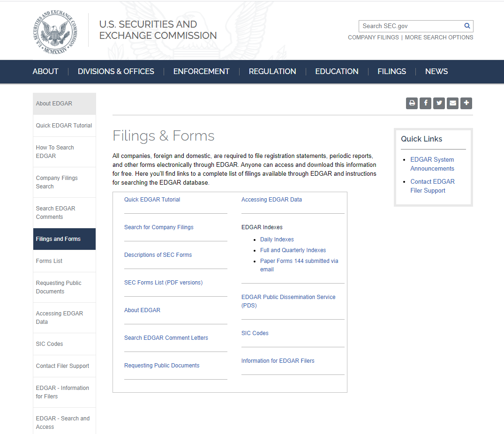
Task: Open more sharing options plus icon
Action: [466, 103]
